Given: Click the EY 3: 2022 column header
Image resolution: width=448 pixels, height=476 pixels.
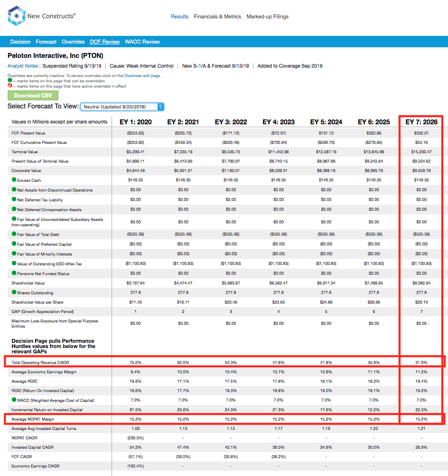Looking at the screenshot, I should tap(231, 122).
